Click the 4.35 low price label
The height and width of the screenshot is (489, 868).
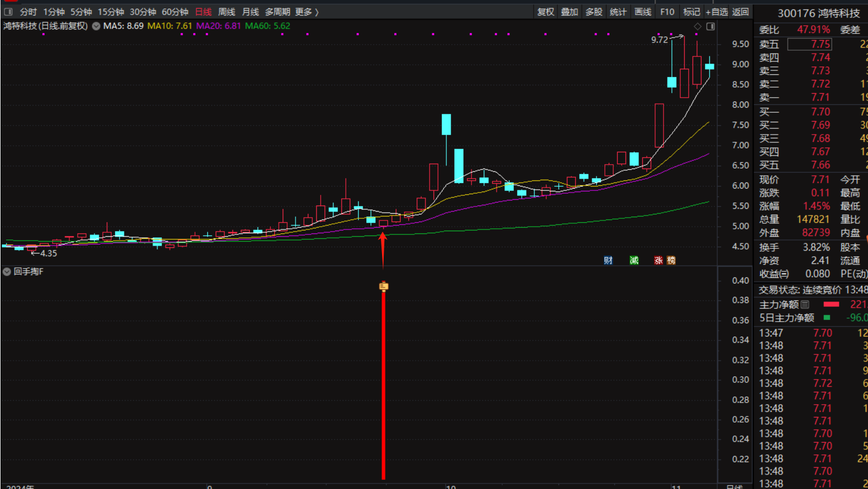coord(49,253)
